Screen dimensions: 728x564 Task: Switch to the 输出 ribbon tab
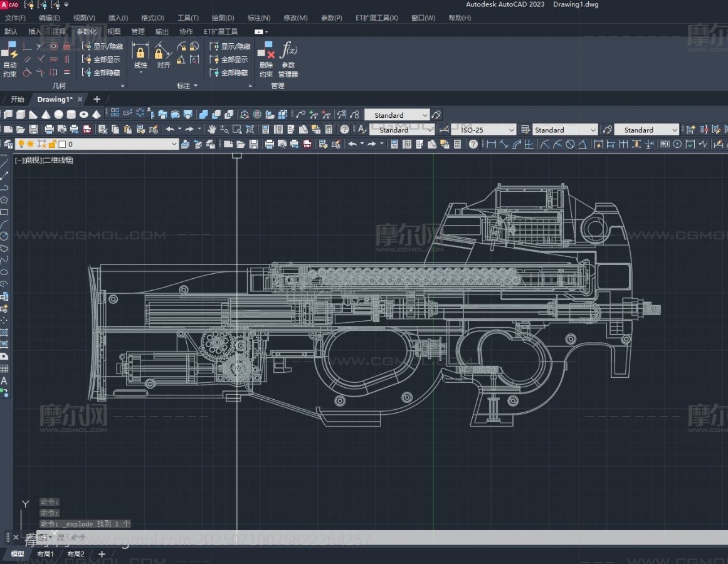tap(162, 31)
